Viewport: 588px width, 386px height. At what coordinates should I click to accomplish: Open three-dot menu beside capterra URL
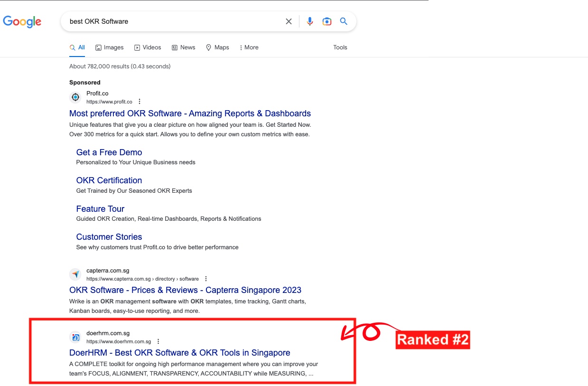point(206,279)
